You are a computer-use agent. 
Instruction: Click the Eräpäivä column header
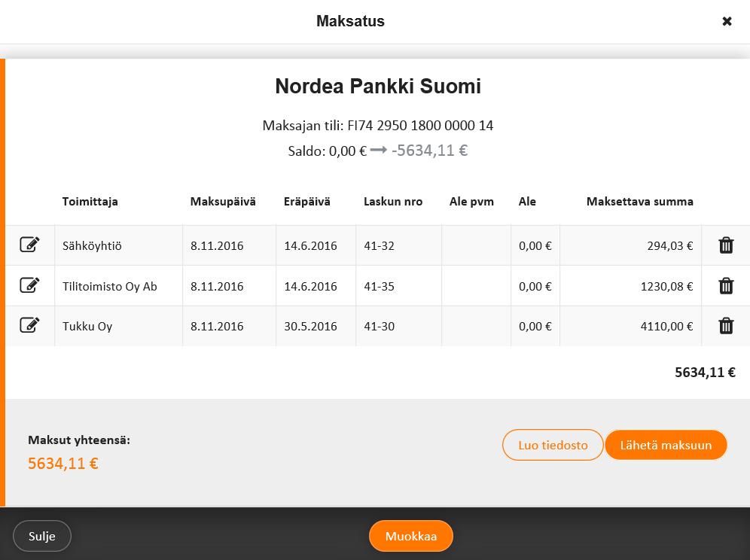click(x=307, y=201)
